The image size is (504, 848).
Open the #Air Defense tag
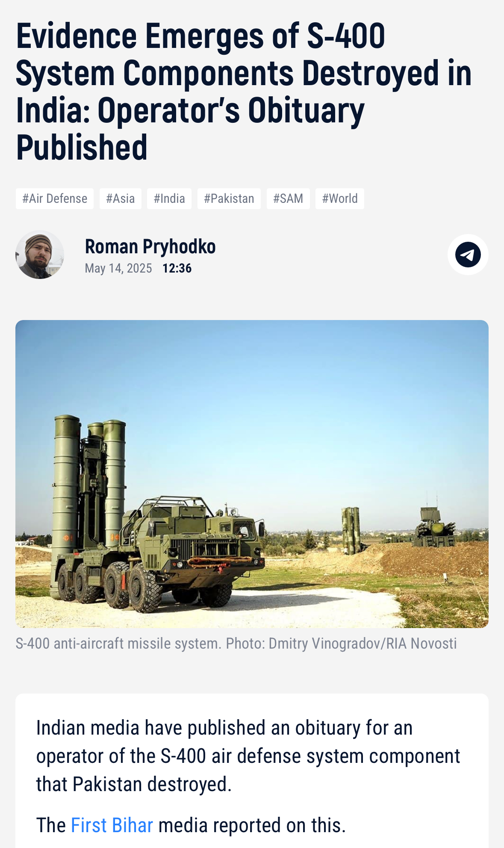coord(55,199)
